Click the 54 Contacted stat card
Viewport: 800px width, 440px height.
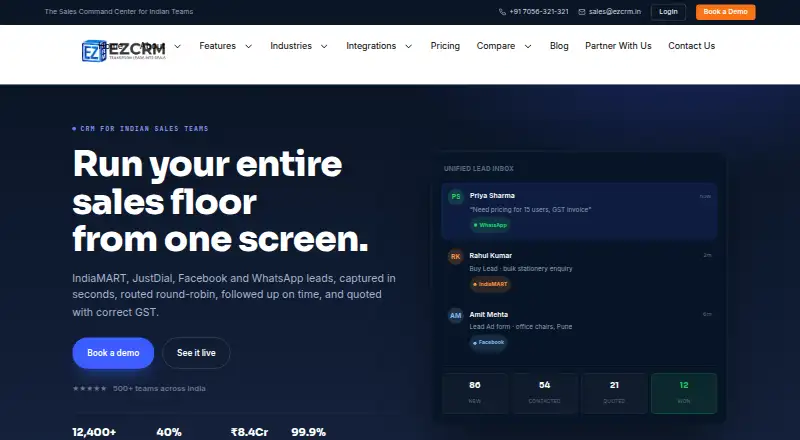544,393
